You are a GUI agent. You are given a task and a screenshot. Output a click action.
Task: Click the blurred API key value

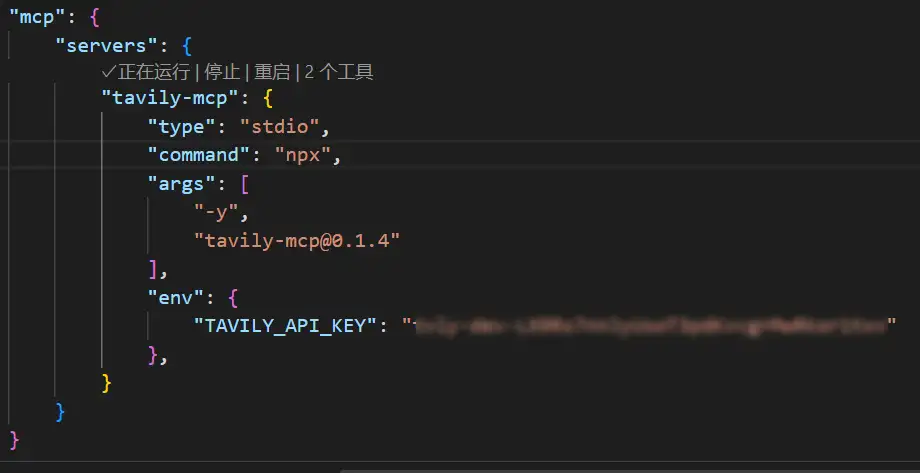pos(650,326)
